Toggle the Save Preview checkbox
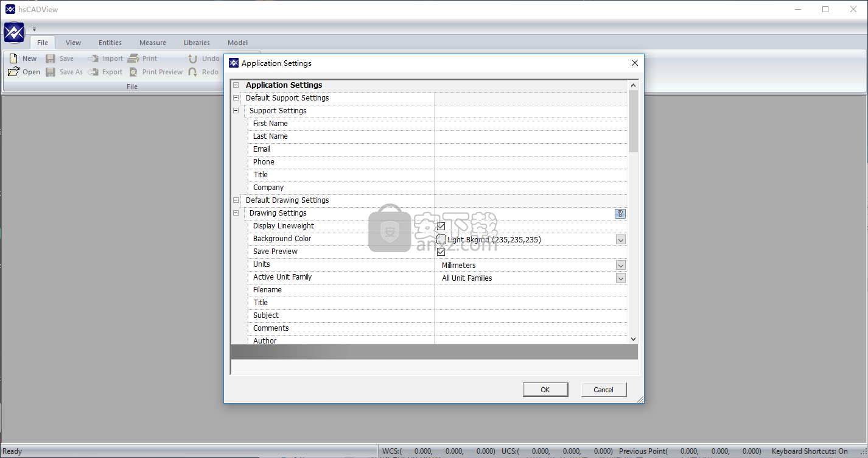 [x=441, y=252]
